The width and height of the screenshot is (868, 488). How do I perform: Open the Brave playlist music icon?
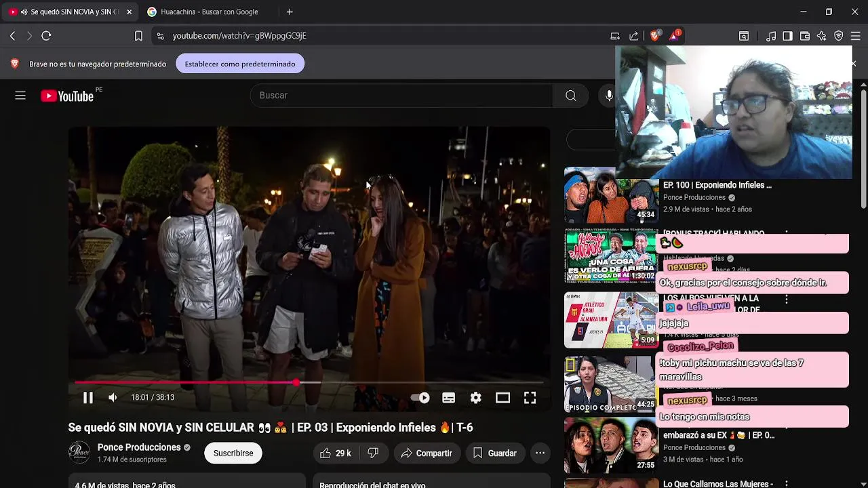pos(771,36)
